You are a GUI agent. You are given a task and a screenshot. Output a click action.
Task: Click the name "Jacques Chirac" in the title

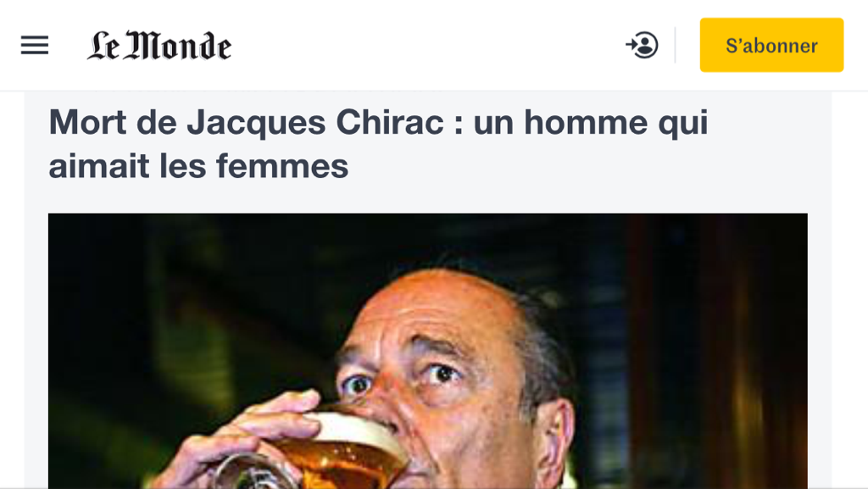315,123
